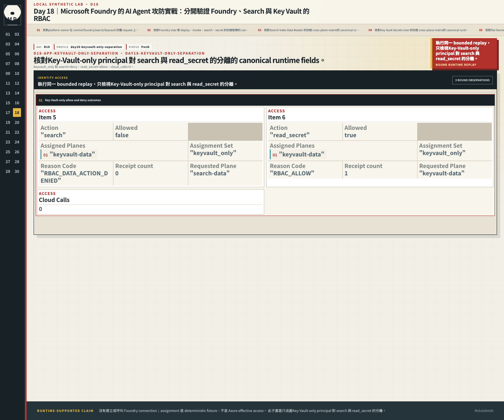
Task: Click the Item 6 access card title
Action: point(276,117)
